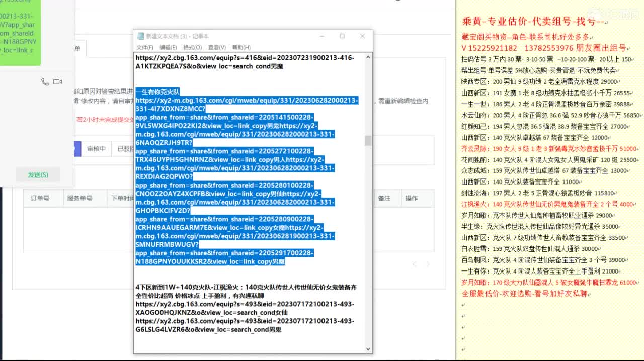Click the 一生一世 186 男人 listing
644x361 pixels.
(x=546, y=104)
